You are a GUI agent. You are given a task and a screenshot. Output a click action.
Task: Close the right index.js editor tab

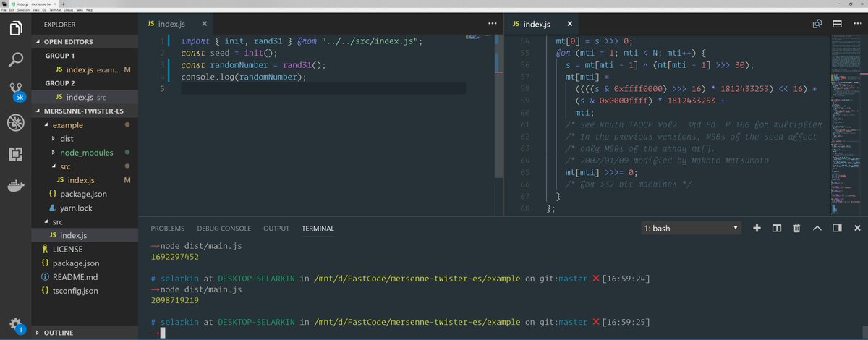click(x=569, y=24)
